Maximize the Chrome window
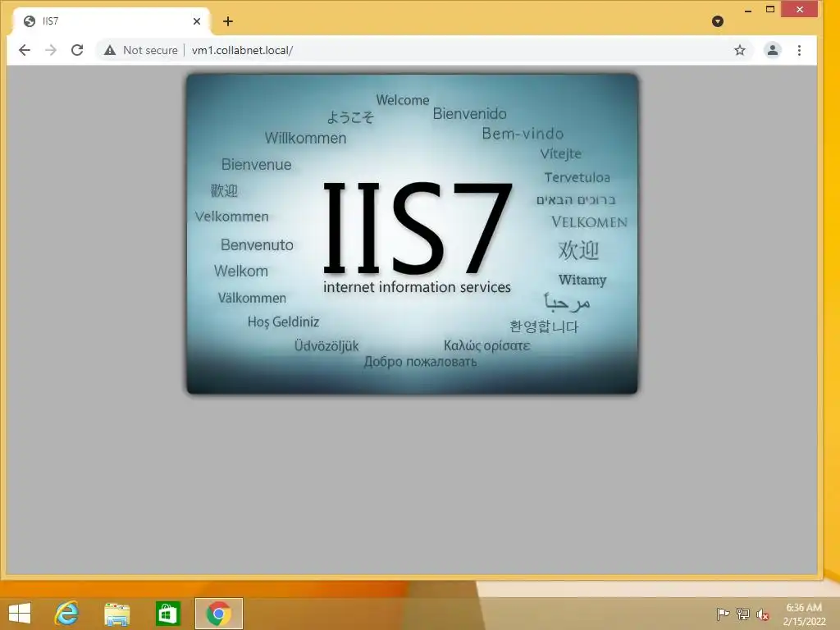Image resolution: width=840 pixels, height=630 pixels. 770,10
